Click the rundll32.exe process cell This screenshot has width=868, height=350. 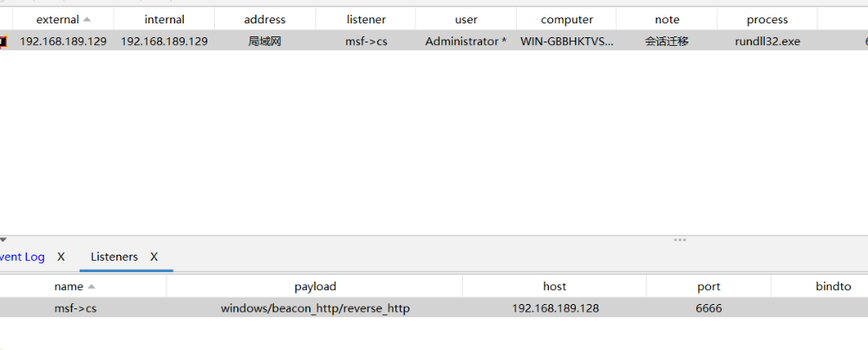[x=767, y=42]
